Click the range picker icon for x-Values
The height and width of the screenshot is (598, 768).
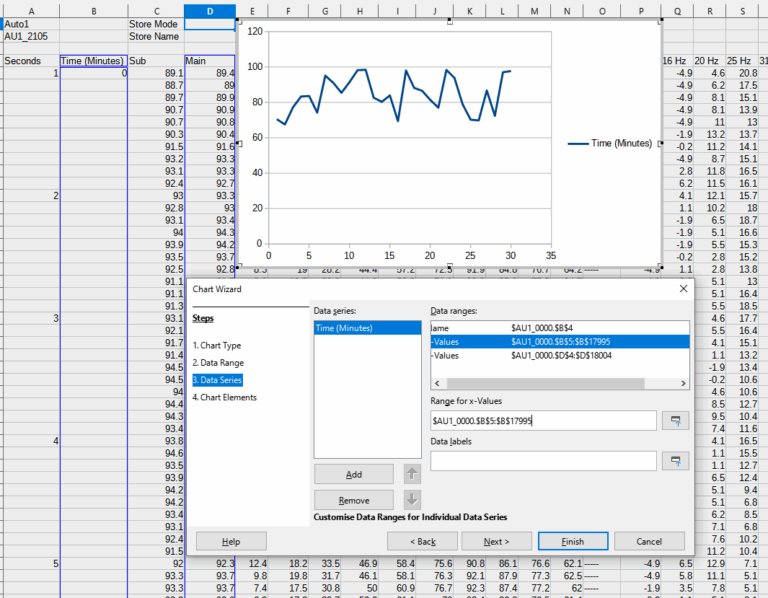675,421
